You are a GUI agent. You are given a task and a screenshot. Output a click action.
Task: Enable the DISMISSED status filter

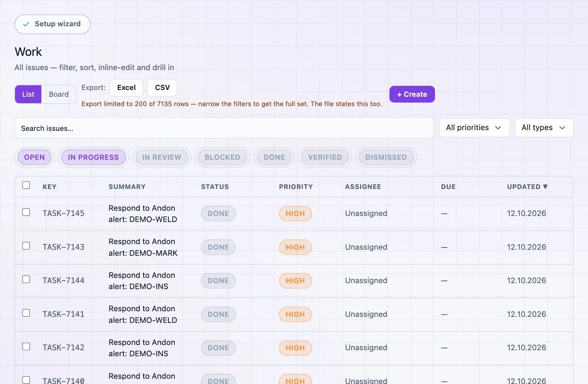(386, 157)
